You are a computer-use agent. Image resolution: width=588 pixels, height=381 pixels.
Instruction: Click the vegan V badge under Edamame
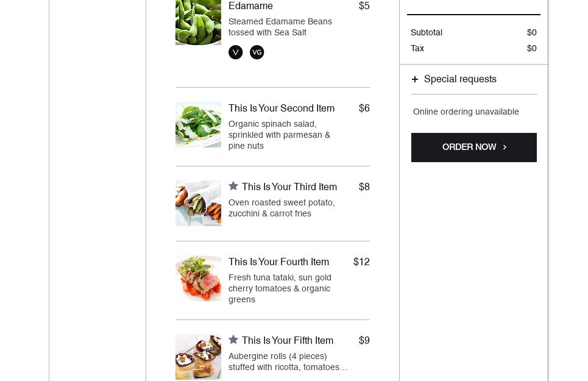click(235, 52)
